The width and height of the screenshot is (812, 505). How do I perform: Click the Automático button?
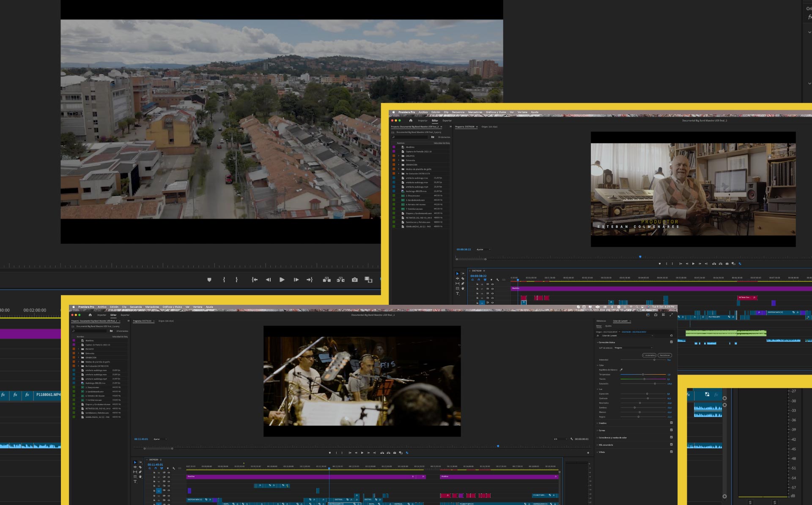pos(649,355)
